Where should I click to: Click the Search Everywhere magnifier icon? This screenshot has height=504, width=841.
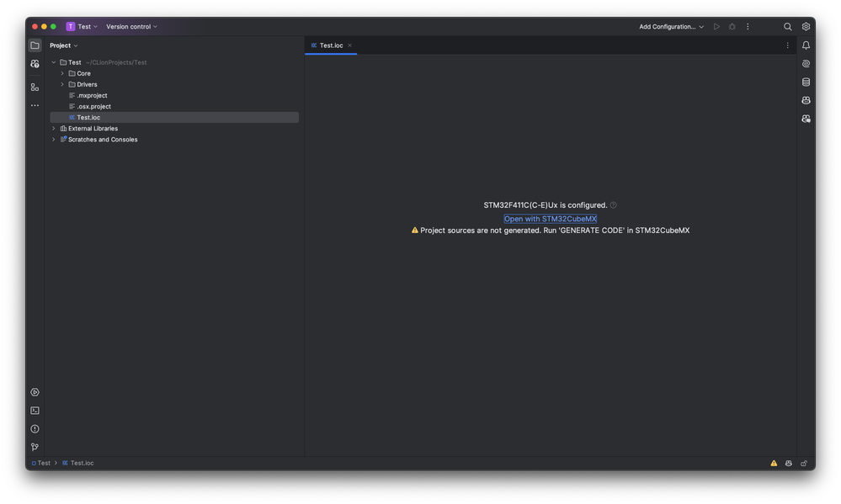[787, 26]
